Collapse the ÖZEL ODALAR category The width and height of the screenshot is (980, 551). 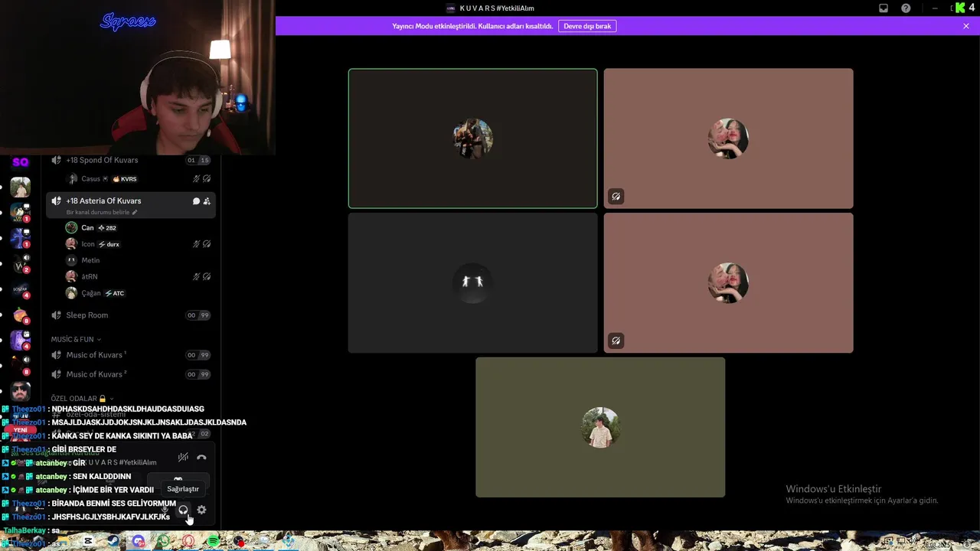(81, 399)
